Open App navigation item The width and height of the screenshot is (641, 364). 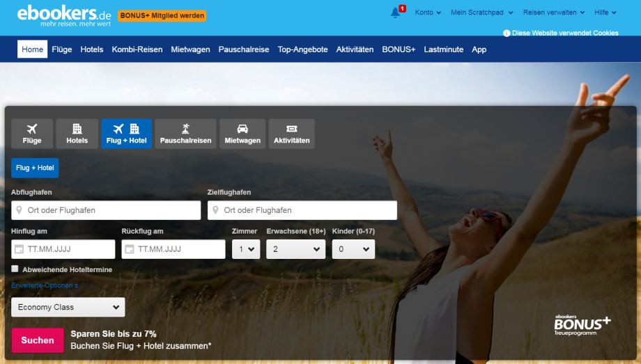[479, 49]
